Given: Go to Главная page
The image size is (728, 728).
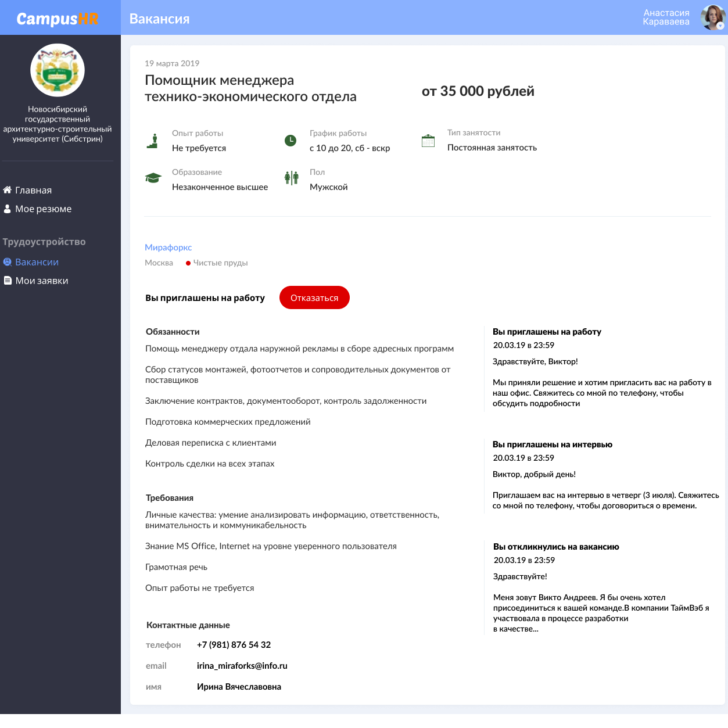Looking at the screenshot, I should coord(33,190).
